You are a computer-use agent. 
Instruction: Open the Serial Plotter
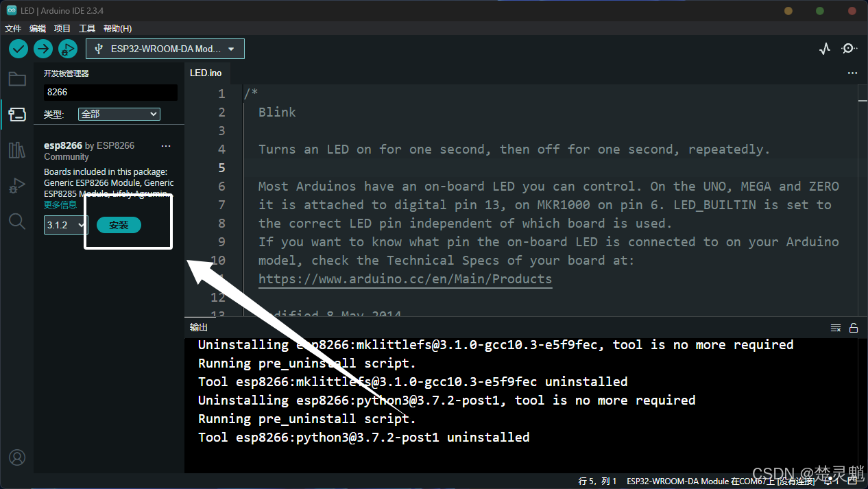tap(825, 49)
